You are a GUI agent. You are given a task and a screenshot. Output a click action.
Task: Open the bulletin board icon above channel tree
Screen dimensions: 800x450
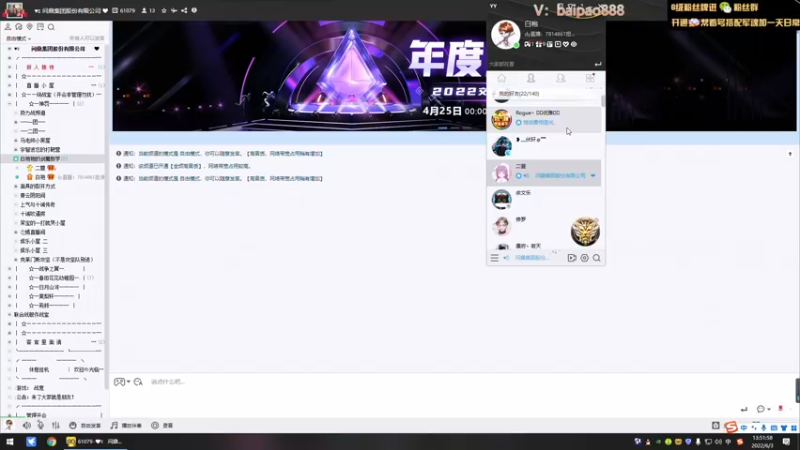[40, 27]
